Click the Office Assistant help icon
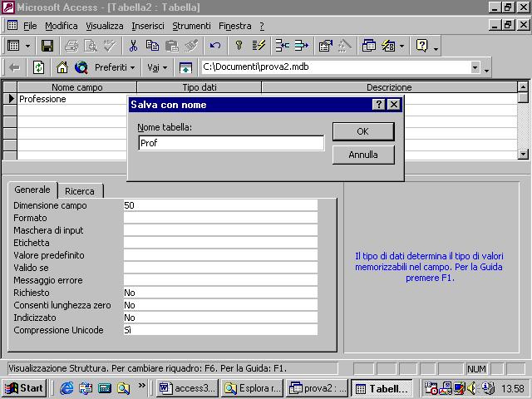Screen dimensions: 532x399 tap(421, 46)
